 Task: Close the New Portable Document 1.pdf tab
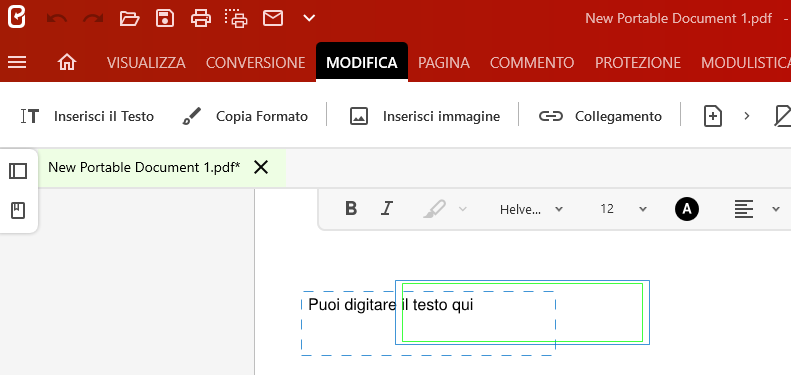click(x=261, y=167)
